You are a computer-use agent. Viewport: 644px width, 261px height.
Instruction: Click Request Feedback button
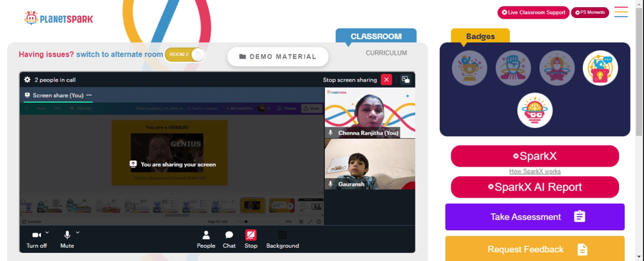pos(535,249)
